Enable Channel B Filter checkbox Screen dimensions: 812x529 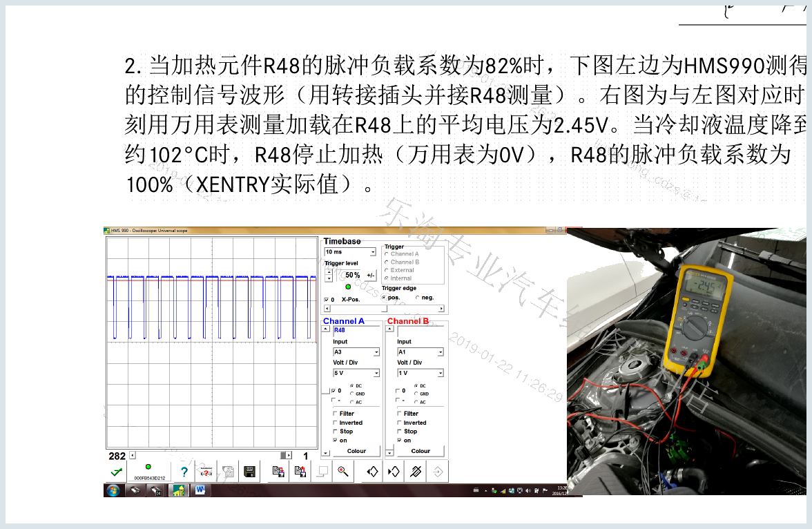pos(399,414)
